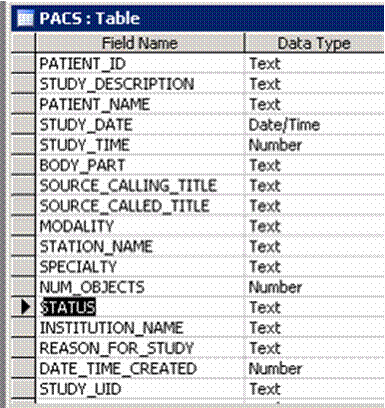Click the PACS : Table title bar
This screenshot has height=408, width=385.
[198, 19]
